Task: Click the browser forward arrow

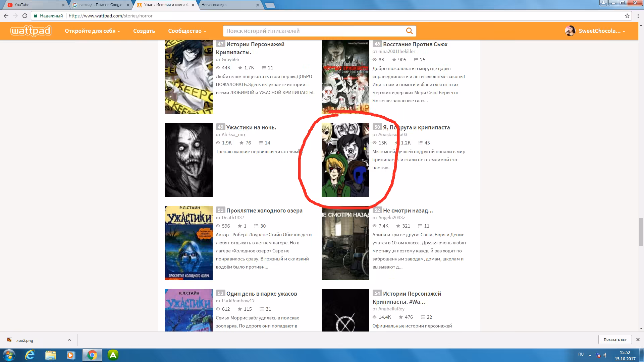Action: point(15,16)
